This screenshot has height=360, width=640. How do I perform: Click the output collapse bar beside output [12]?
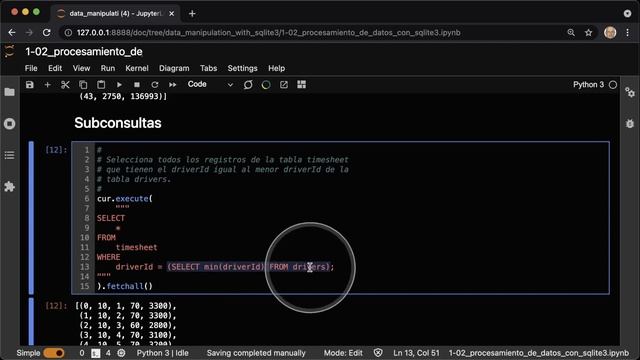pos(31,322)
